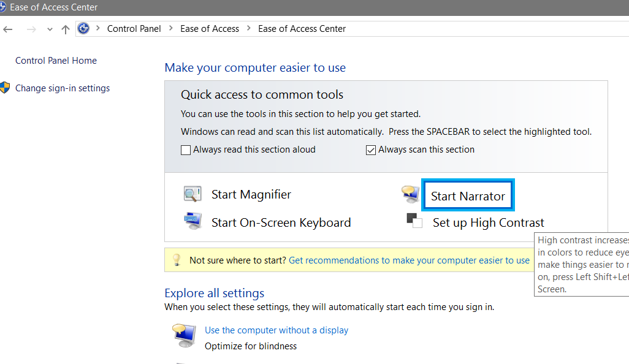Click the forward navigation arrow

coord(31,29)
